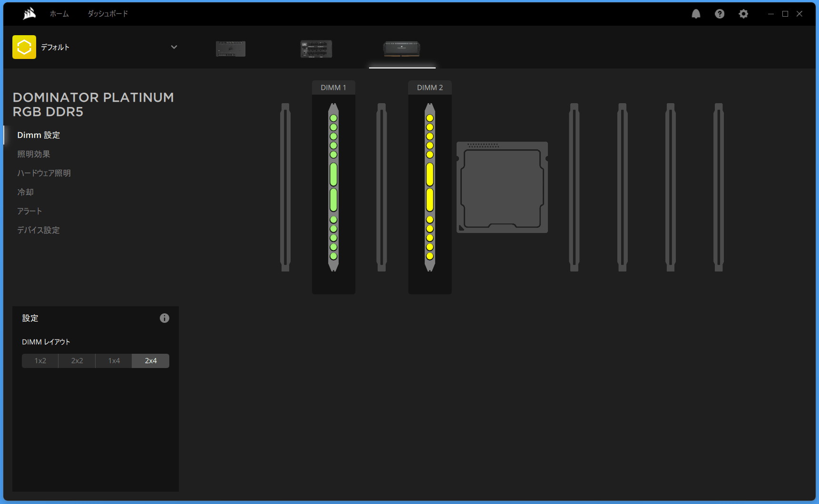819x504 pixels.
Task: Choose the 2x4 DIMM layout
Action: pyautogui.click(x=151, y=361)
